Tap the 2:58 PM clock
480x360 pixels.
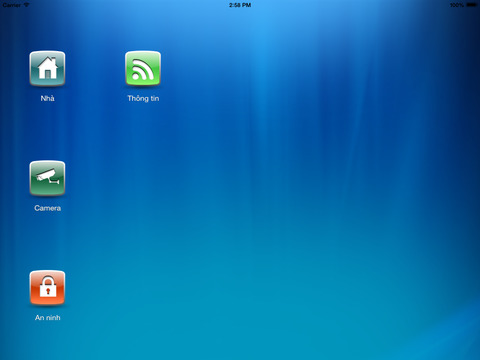tap(240, 5)
